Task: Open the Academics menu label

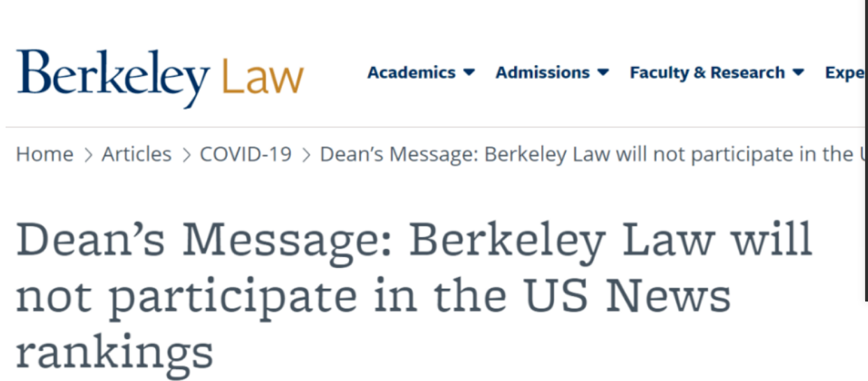Action: pos(411,73)
